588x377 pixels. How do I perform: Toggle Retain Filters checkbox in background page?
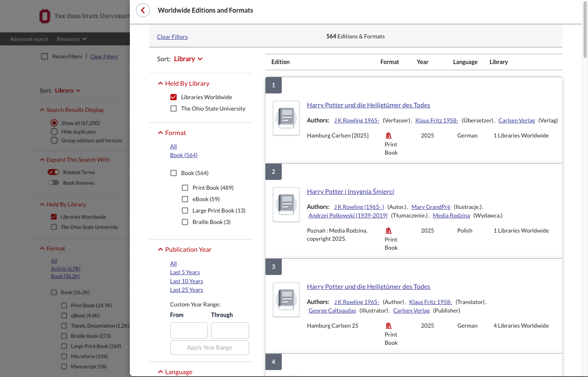[45, 56]
